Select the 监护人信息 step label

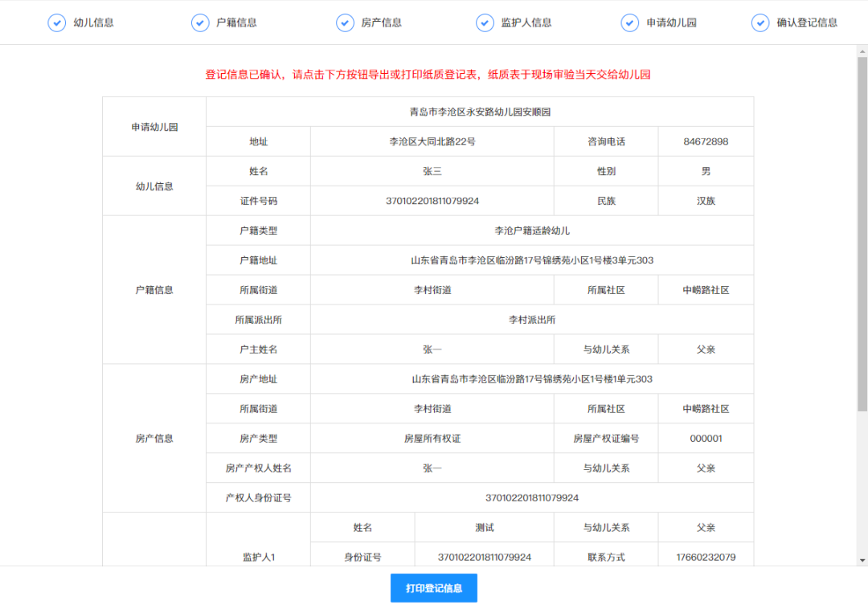click(x=526, y=22)
